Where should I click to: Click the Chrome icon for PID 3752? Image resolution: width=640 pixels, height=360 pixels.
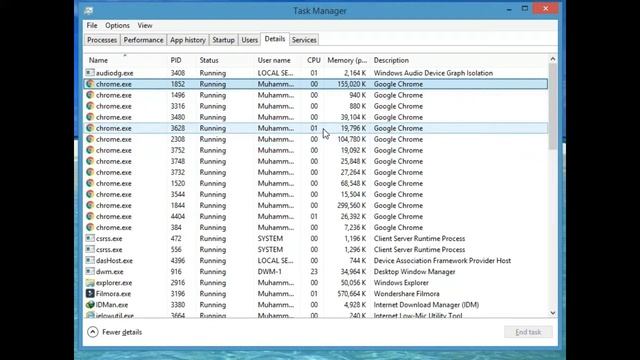tap(90, 150)
